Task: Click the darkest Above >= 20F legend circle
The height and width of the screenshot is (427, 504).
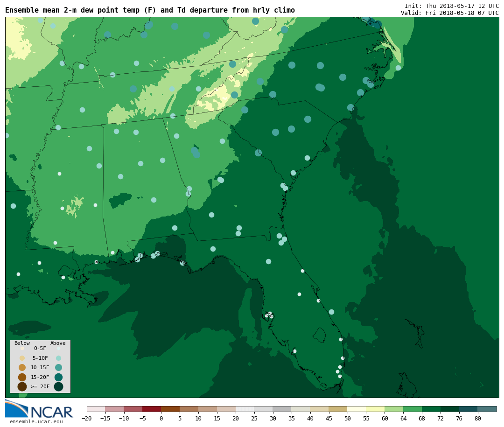Action: (58, 386)
